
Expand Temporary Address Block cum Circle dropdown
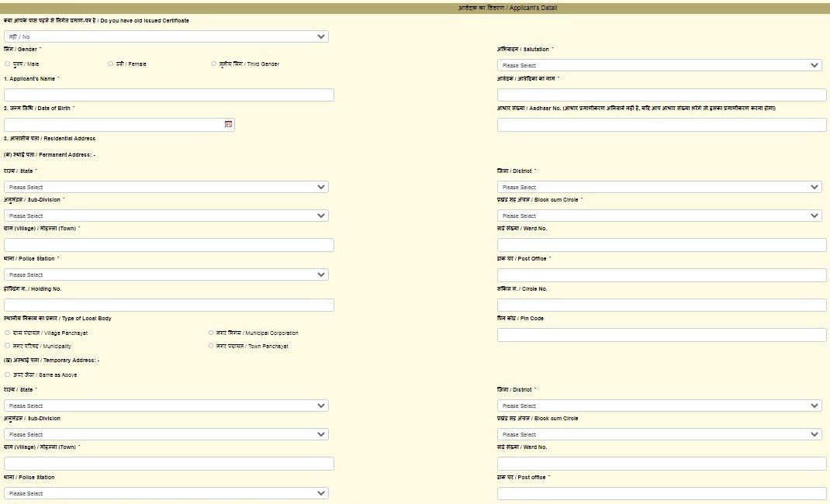pos(659,434)
